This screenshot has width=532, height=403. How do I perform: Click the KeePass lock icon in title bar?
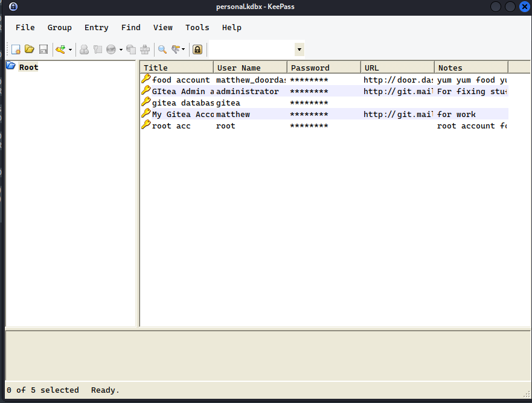[13, 7]
